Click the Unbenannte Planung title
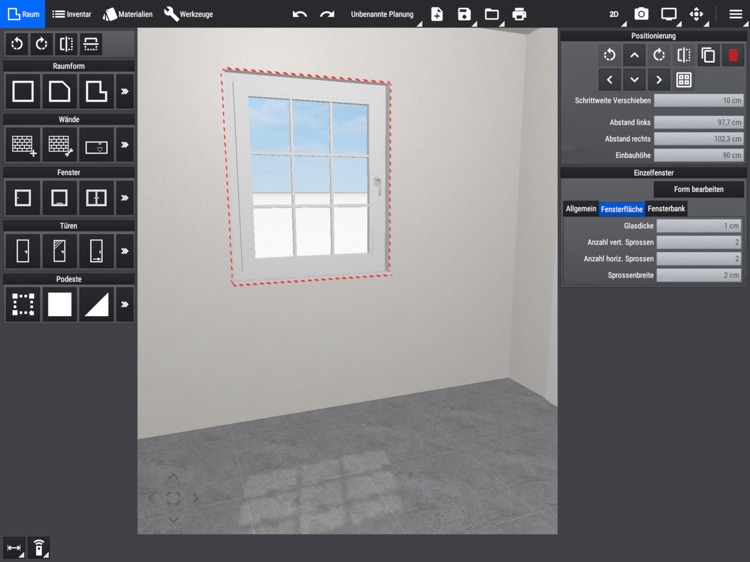The width and height of the screenshot is (750, 562). click(382, 14)
